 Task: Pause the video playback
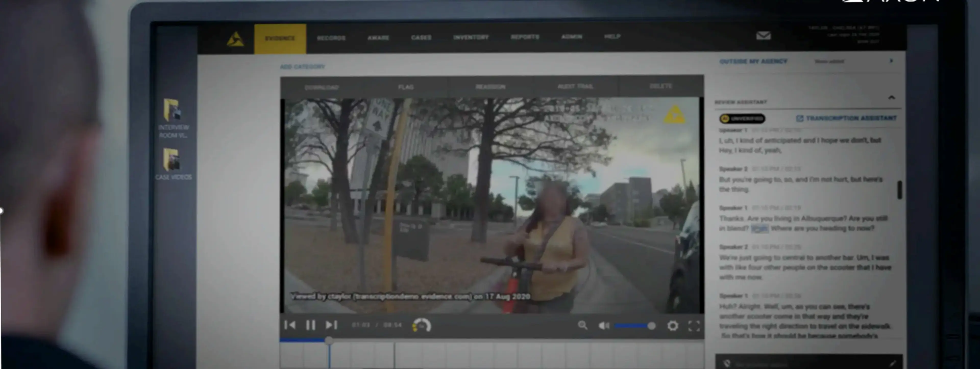click(310, 325)
